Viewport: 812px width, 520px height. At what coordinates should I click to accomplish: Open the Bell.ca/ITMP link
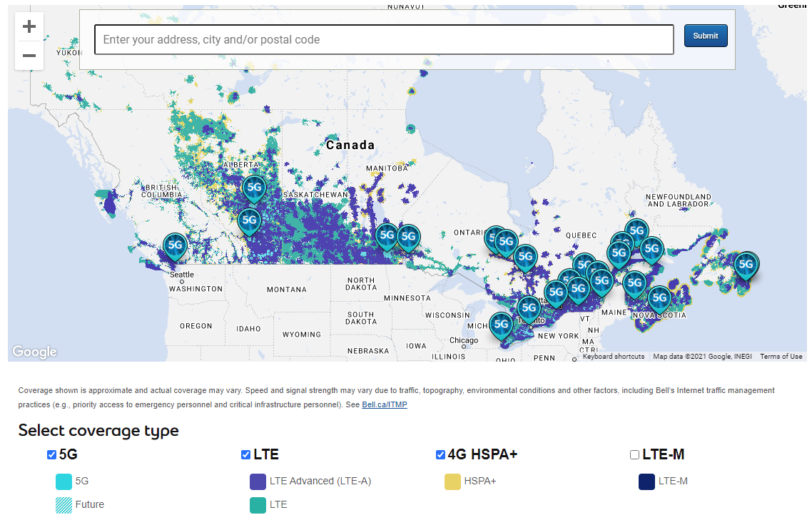(384, 405)
